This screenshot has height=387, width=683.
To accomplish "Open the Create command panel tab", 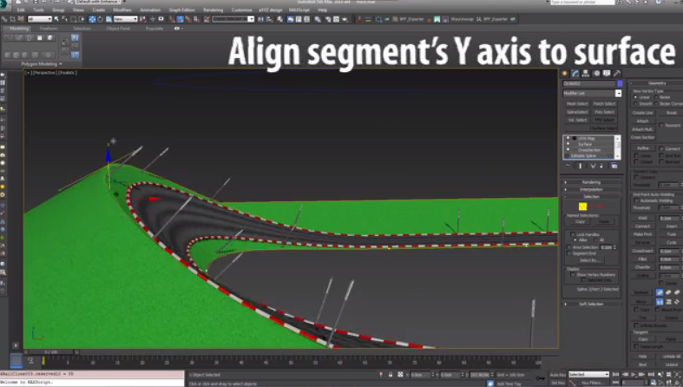I will pos(565,73).
